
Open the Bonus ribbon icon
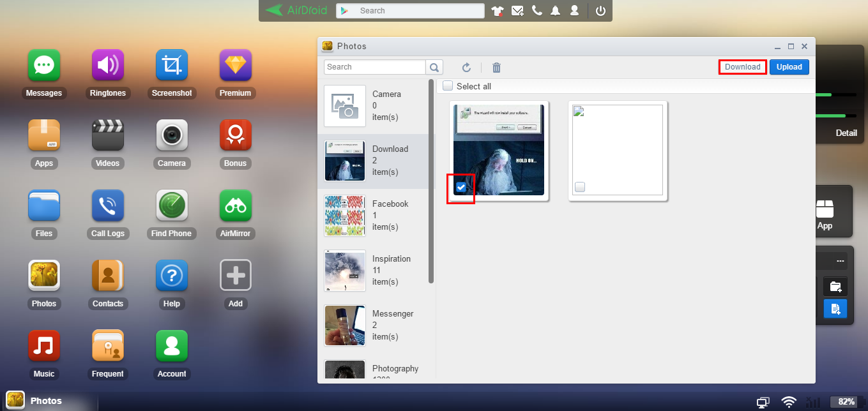(236, 135)
